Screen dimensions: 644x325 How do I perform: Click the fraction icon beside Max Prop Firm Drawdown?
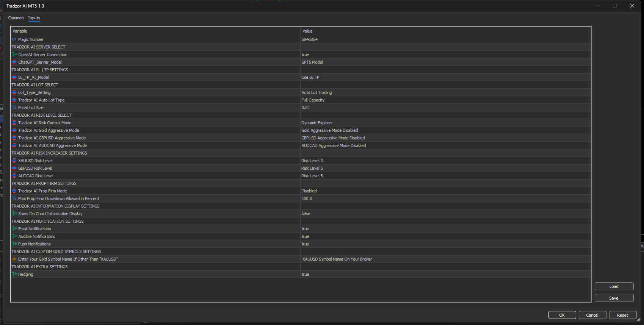click(x=14, y=198)
